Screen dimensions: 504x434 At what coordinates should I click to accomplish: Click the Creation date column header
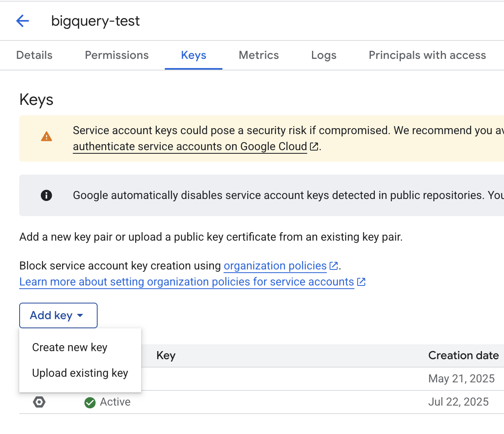[x=463, y=356]
